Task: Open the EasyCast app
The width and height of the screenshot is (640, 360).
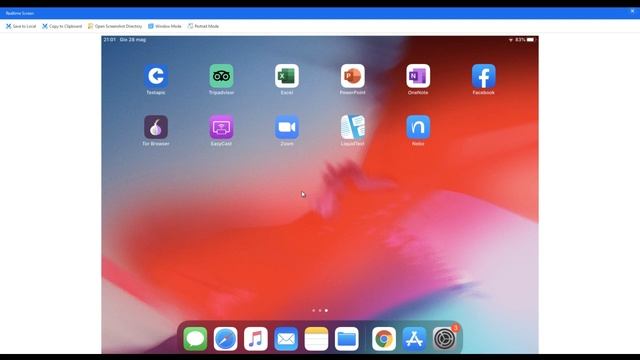Action: pos(221,127)
